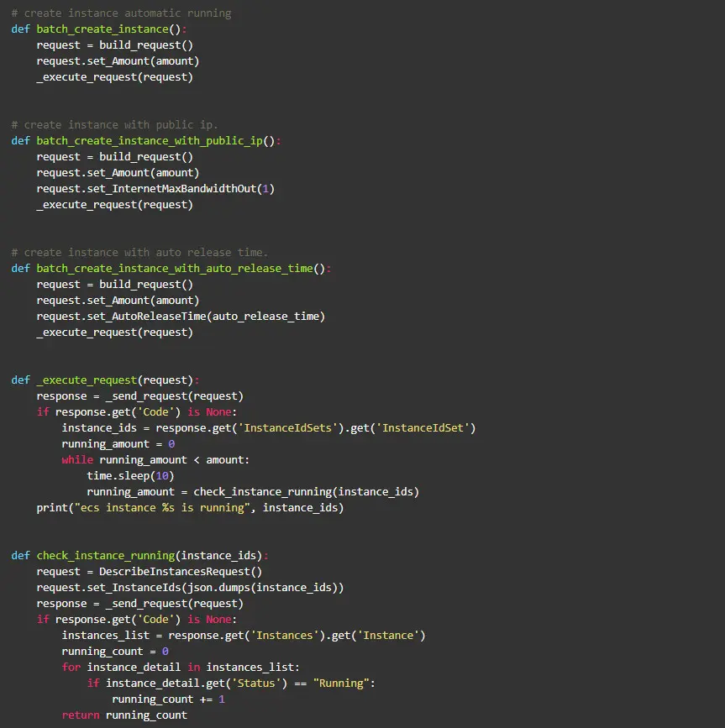
Task: Click the string 'Status' in the if condition
Action: (256, 683)
